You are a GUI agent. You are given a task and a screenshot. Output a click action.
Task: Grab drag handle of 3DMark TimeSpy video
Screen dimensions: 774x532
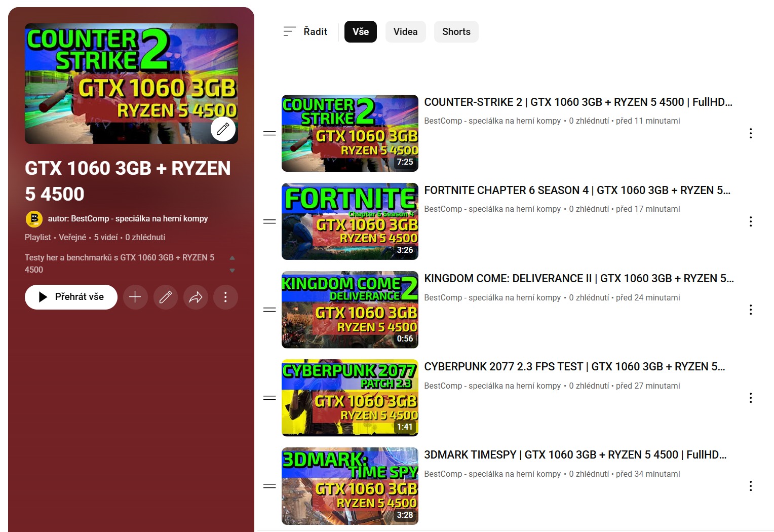tap(269, 486)
